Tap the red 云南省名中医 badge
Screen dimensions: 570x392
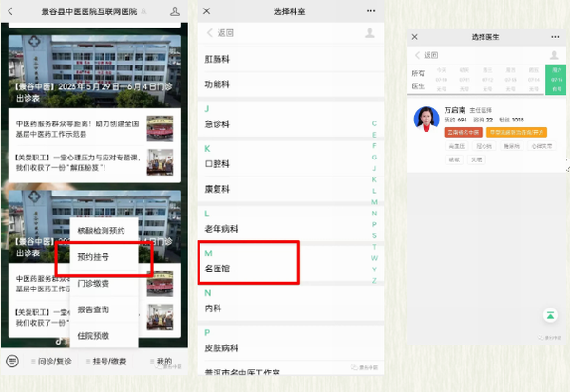(464, 132)
